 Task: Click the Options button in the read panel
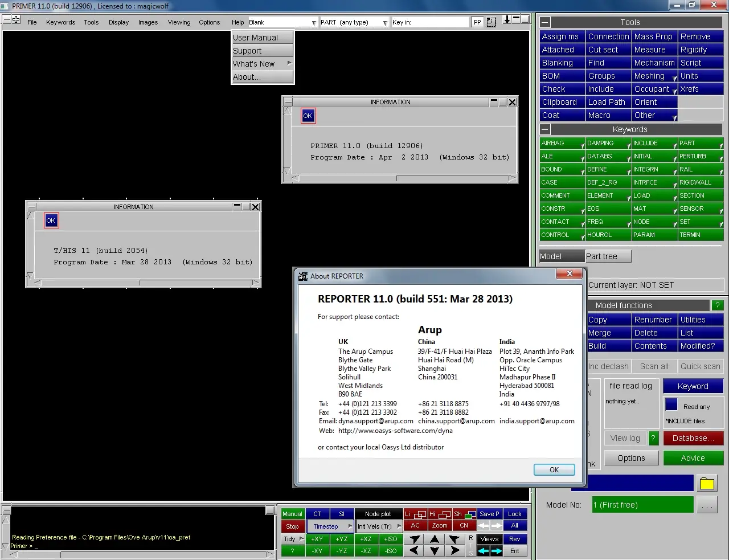pos(631,458)
